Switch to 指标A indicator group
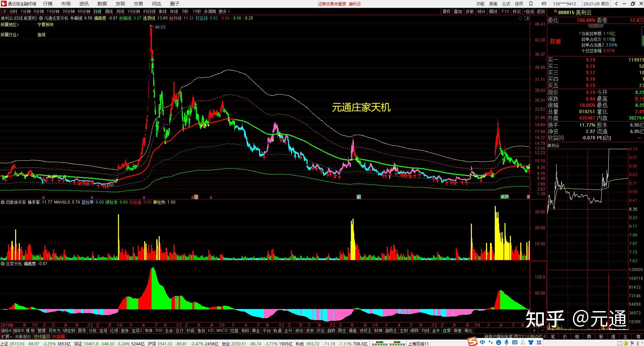 tap(6, 331)
